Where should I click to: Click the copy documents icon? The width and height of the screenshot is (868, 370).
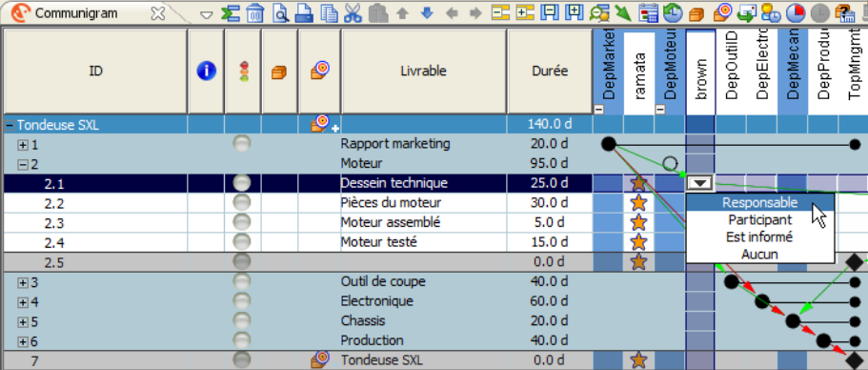(329, 12)
